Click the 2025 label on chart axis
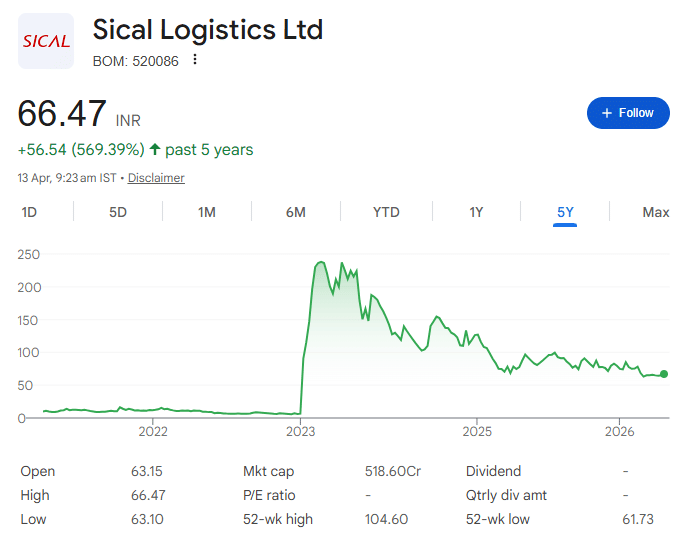Image resolution: width=680 pixels, height=544 pixels. coord(477,432)
